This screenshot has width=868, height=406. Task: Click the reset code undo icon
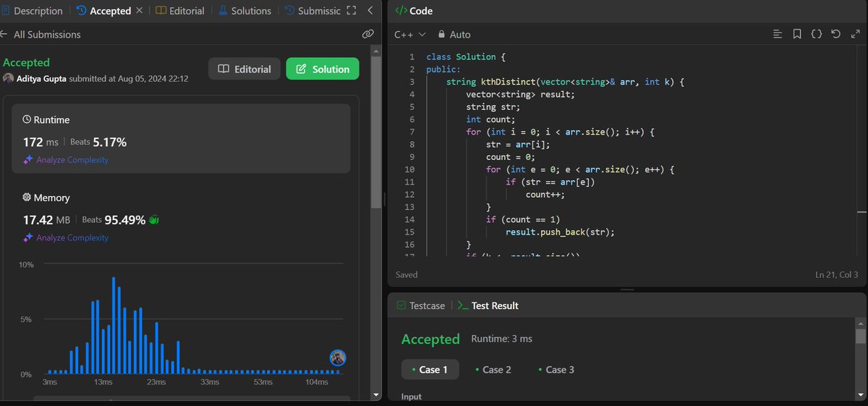tap(835, 34)
